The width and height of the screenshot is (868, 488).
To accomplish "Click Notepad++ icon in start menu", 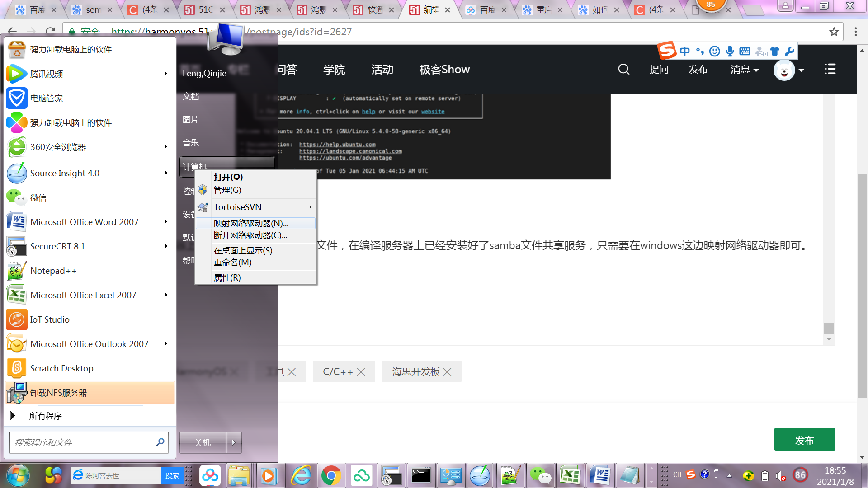I will pyautogui.click(x=16, y=271).
